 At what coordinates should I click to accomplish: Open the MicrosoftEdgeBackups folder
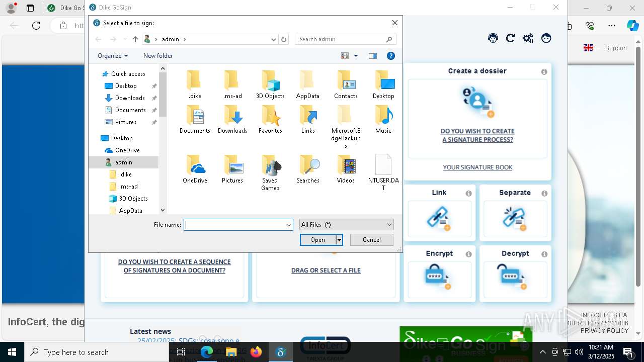(x=346, y=127)
